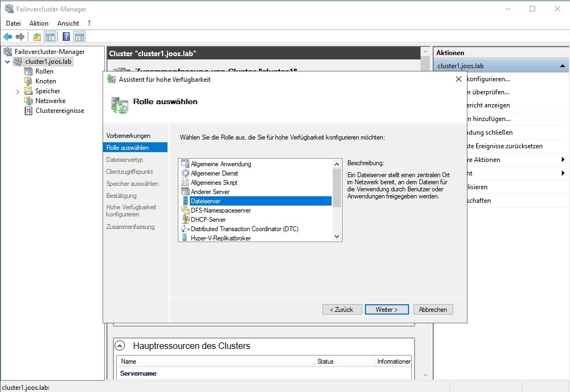The width and height of the screenshot is (570, 392).
Task: Open the Ansicht menu
Action: (x=68, y=23)
